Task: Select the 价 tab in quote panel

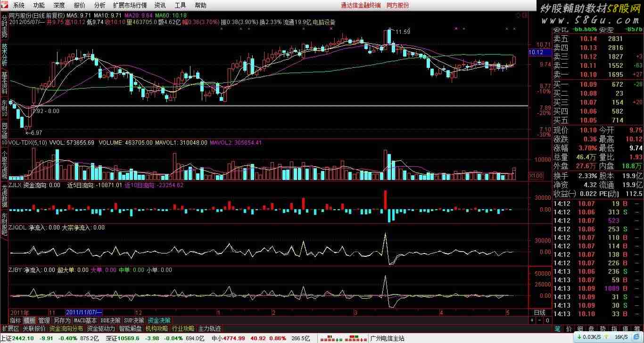Action: (569, 328)
